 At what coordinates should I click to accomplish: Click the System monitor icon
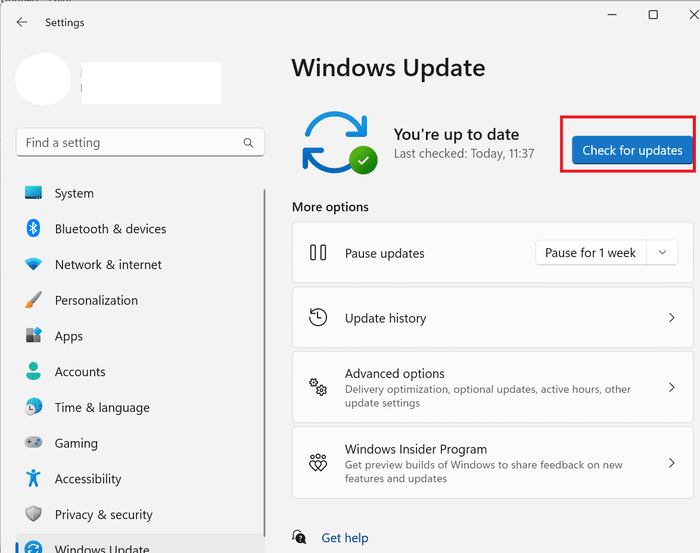pyautogui.click(x=33, y=193)
